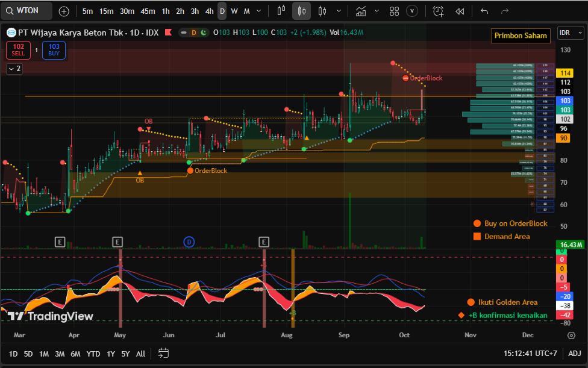Open the layout grid templates icon
This screenshot has height=368, width=588.
395,11
